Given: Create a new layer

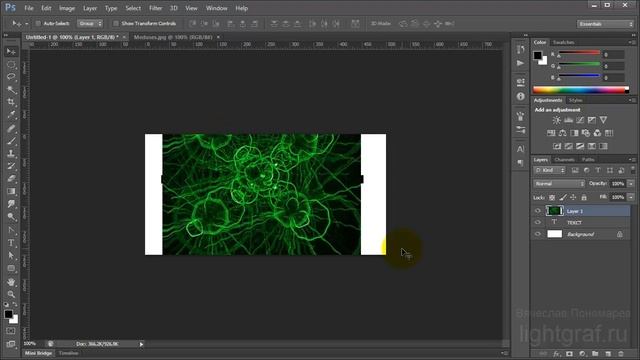Looking at the screenshot, I should (608, 354).
